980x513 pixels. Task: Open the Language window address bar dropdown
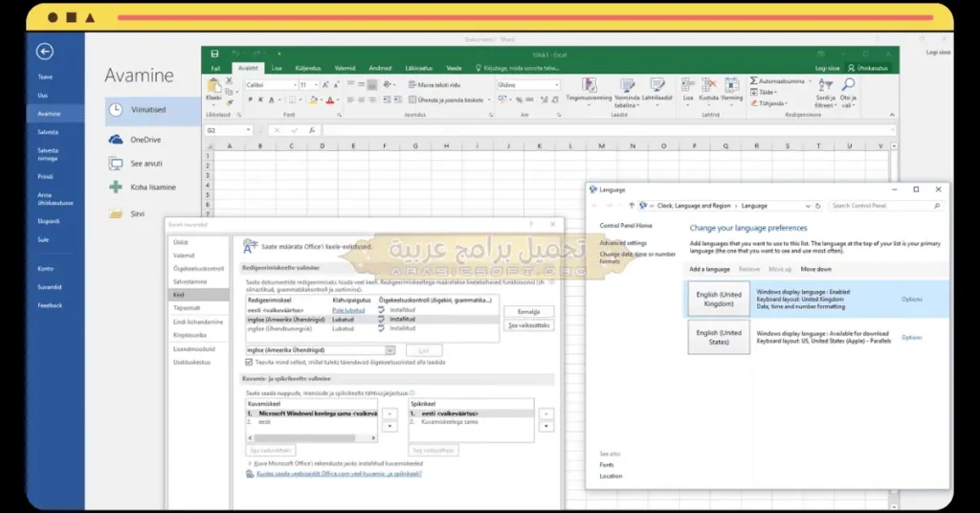[x=808, y=206]
